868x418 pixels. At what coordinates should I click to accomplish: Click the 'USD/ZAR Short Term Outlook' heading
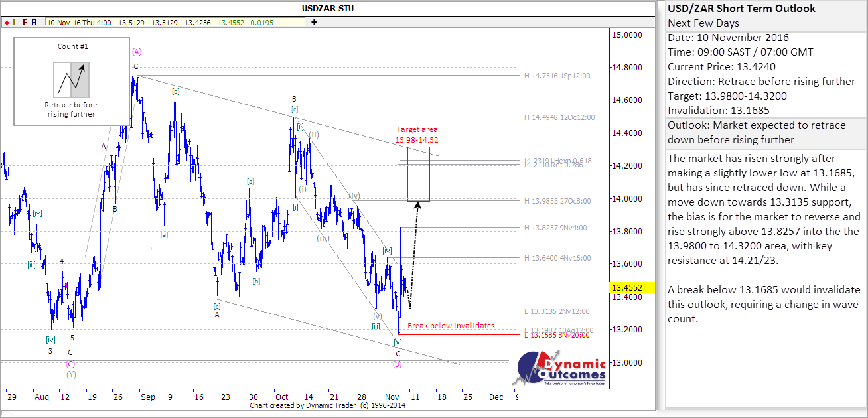click(x=741, y=9)
